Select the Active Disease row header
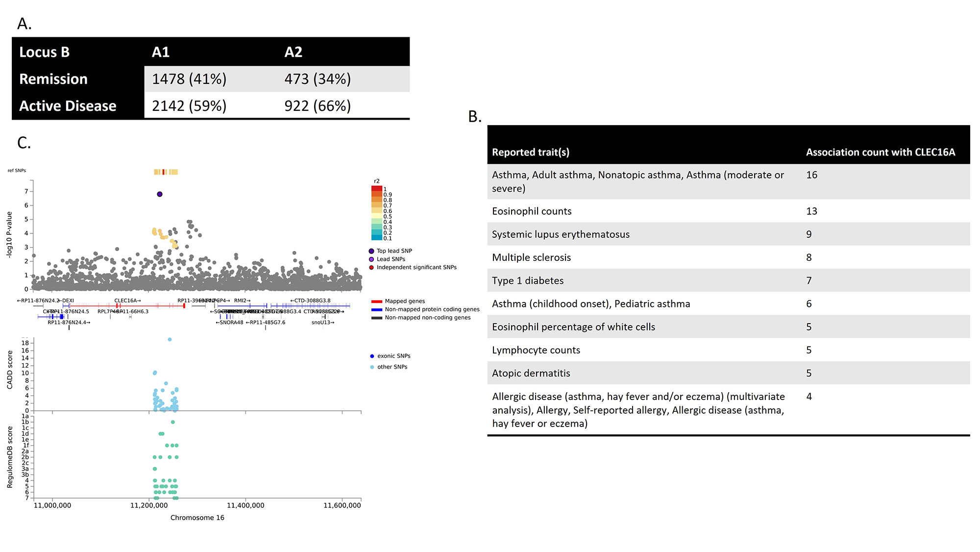980x552 pixels. [68, 106]
